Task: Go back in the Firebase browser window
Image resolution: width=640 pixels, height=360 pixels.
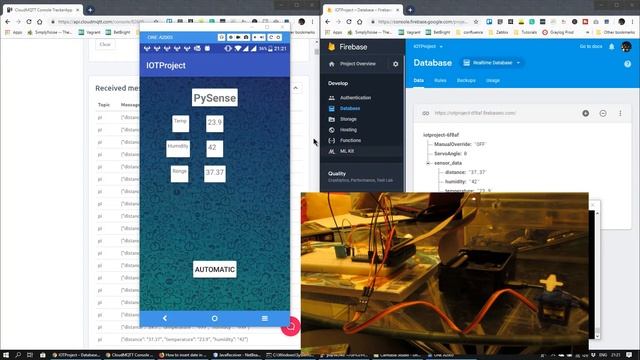Action: pyautogui.click(x=328, y=22)
